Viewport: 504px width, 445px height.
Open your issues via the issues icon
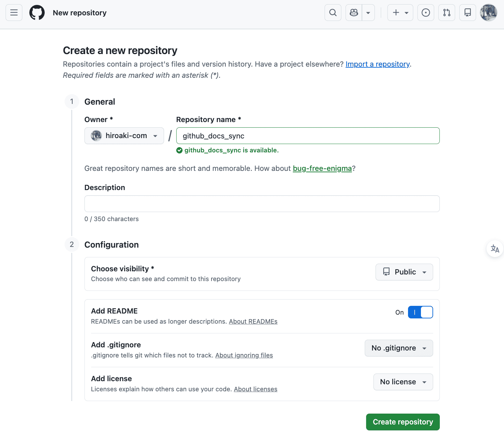click(425, 12)
